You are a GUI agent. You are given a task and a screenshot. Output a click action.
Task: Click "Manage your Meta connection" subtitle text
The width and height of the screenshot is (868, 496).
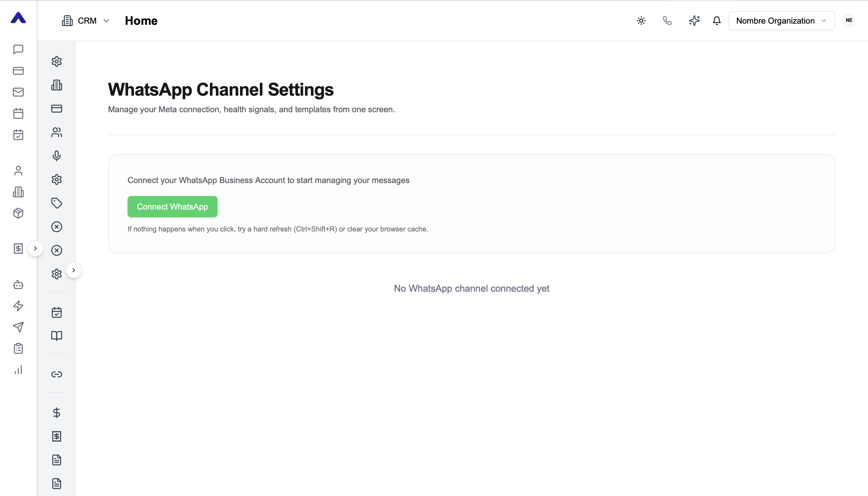pos(252,109)
